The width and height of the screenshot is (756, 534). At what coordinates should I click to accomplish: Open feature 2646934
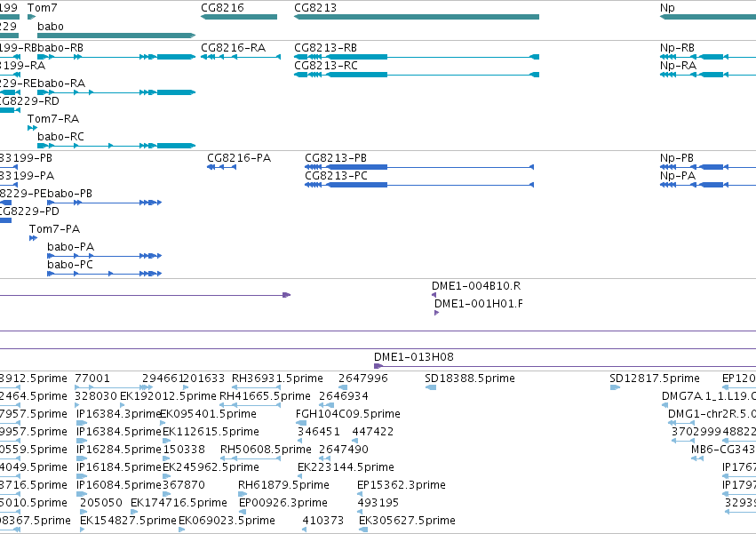click(x=326, y=405)
